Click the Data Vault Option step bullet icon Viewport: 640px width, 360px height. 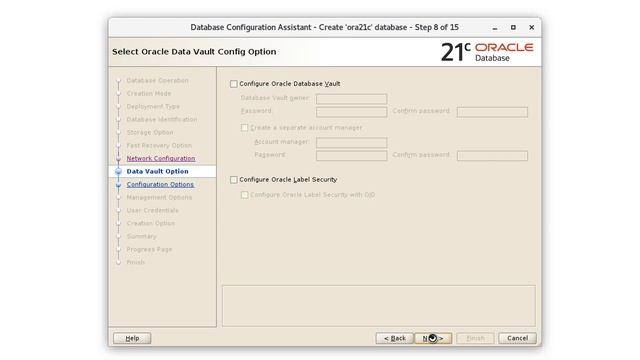click(118, 171)
